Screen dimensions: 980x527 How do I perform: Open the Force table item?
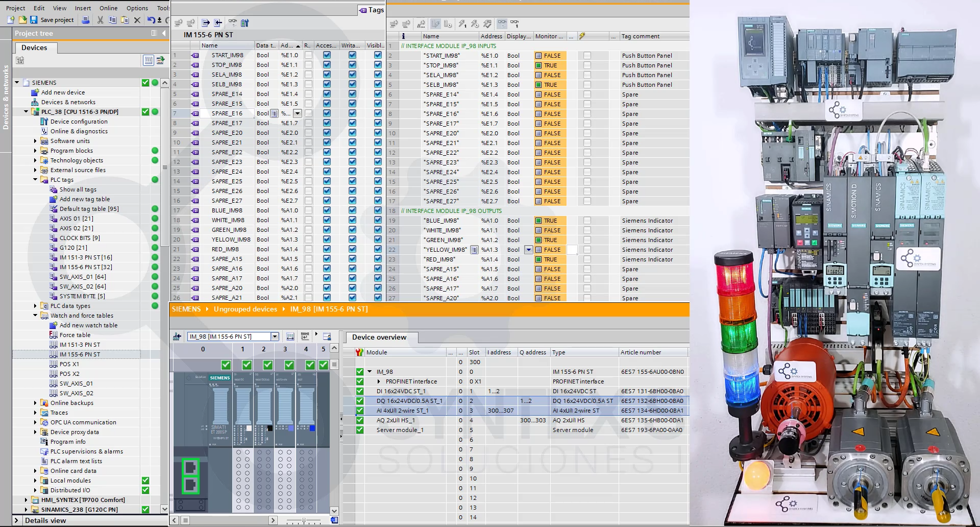pyautogui.click(x=75, y=335)
